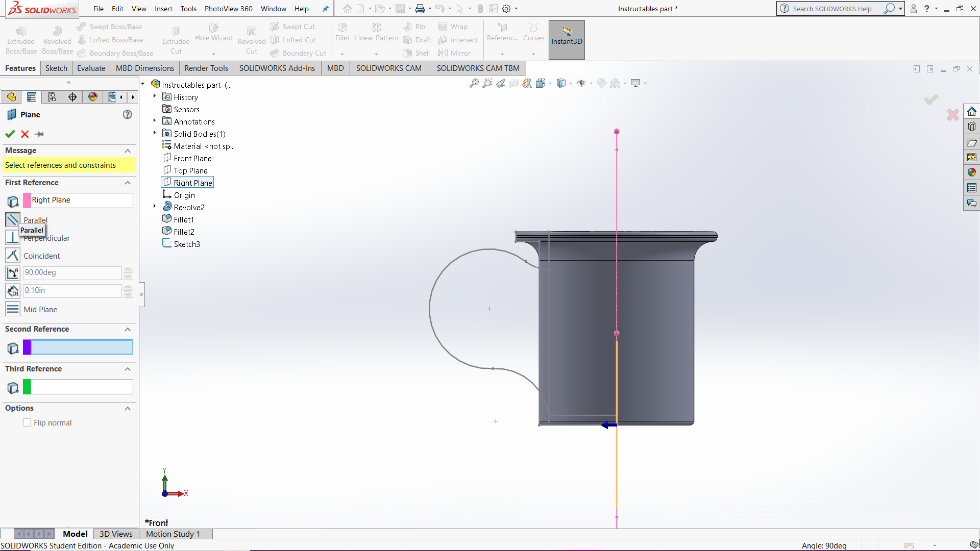This screenshot has height=551, width=980.
Task: Toggle the Parallel constraint
Action: (12, 219)
